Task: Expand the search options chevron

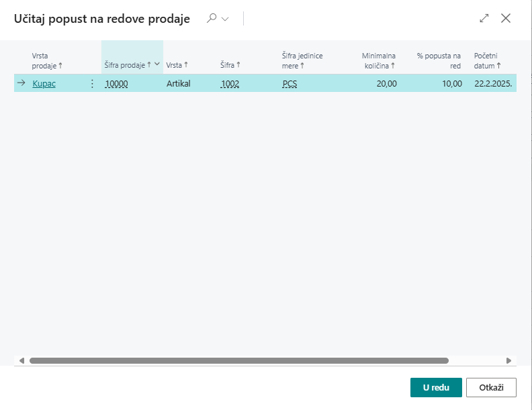Action: click(225, 19)
